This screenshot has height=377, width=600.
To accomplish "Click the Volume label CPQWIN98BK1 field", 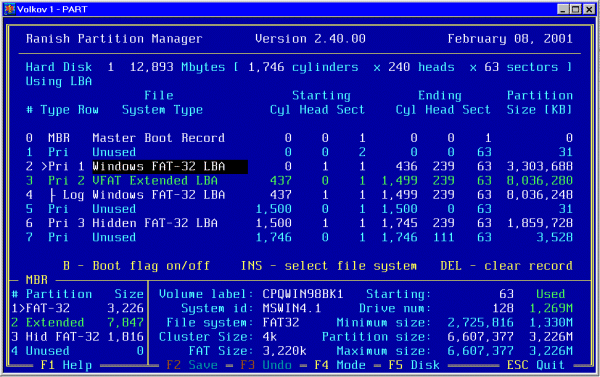I will click(x=303, y=294).
